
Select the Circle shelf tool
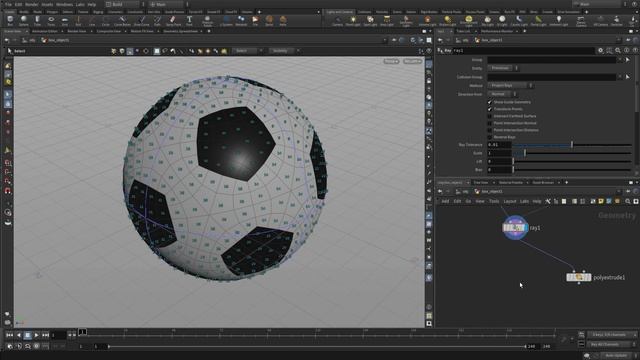[x=106, y=21]
